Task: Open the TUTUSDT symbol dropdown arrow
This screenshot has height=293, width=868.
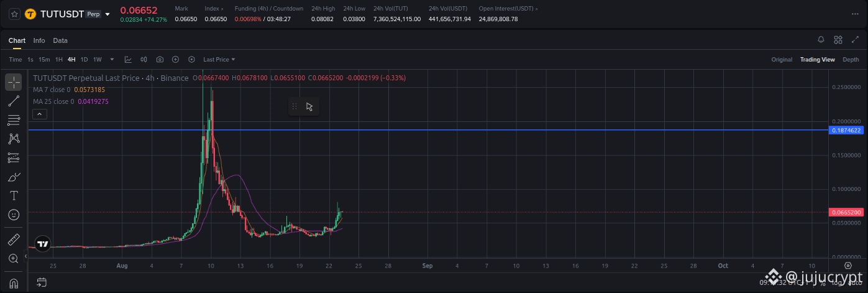Action: click(108, 14)
